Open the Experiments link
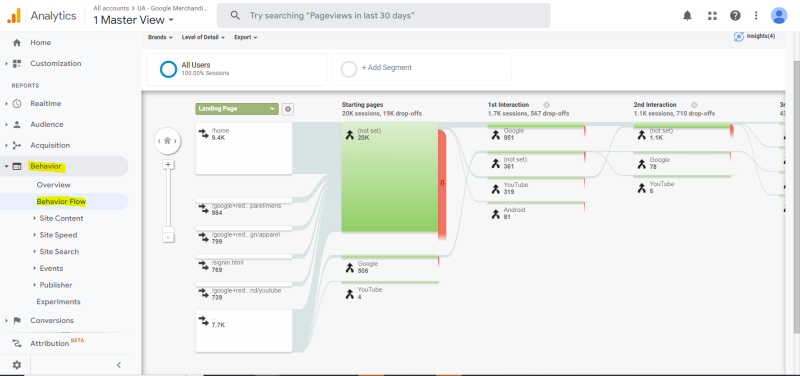This screenshot has width=800, height=376. tap(58, 302)
